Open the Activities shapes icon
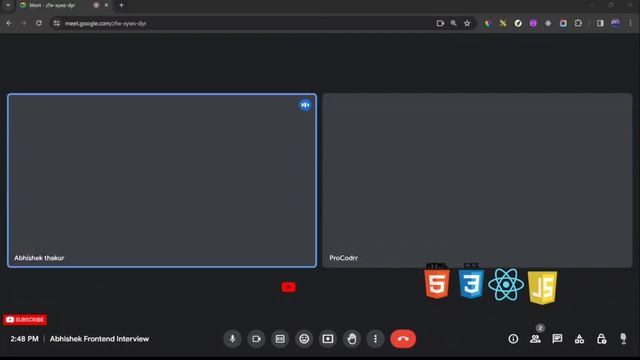The width and height of the screenshot is (640, 360). click(579, 339)
